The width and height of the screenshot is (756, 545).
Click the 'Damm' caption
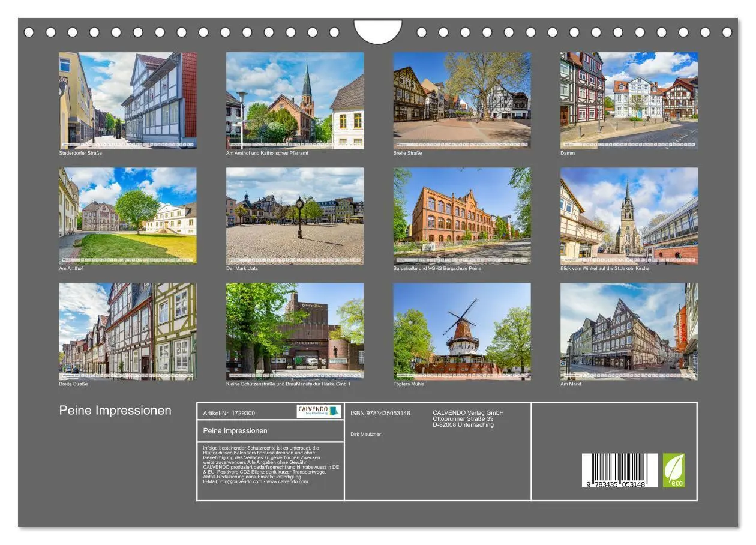(568, 153)
